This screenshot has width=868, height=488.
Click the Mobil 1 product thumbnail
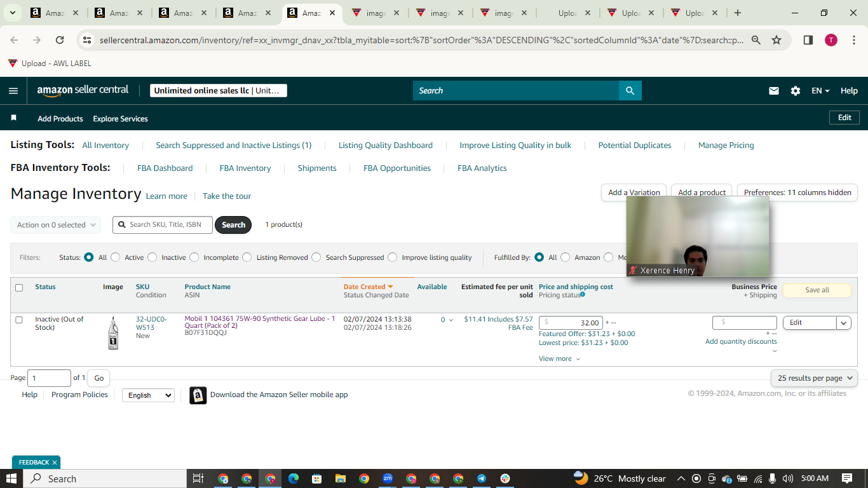(113, 333)
